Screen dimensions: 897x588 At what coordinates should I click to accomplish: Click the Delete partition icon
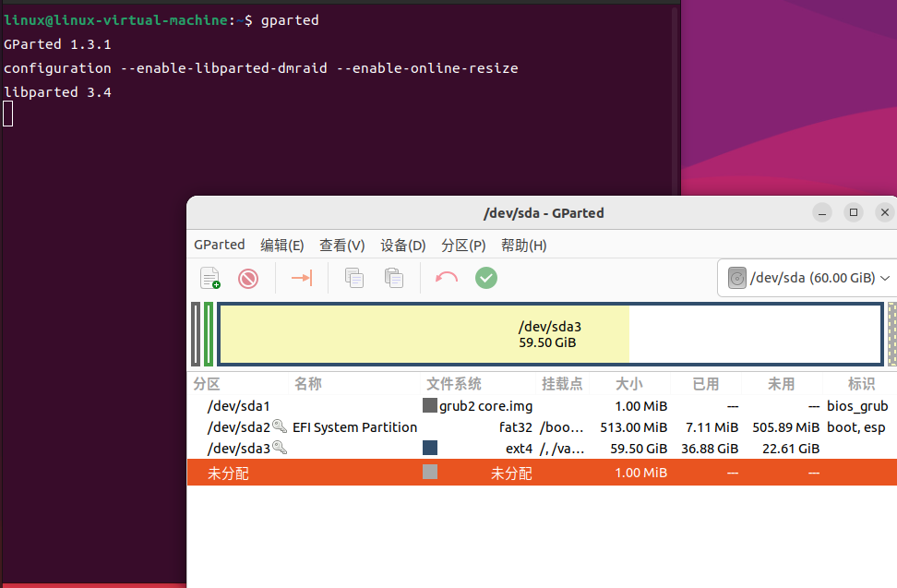tap(248, 279)
